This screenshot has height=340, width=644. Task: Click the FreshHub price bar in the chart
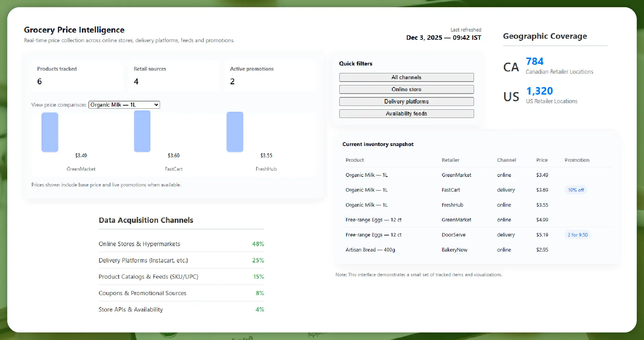[x=234, y=132]
